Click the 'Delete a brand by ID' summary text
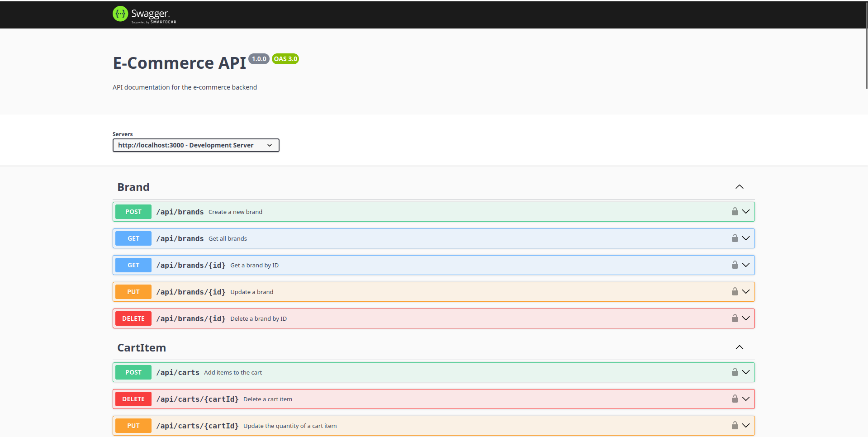Screen dimensions: 868x437 (x=259, y=318)
